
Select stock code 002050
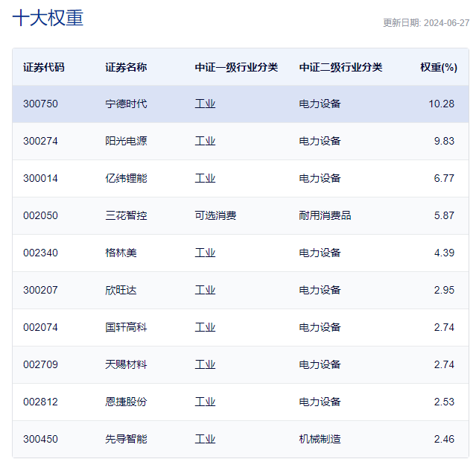click(40, 215)
